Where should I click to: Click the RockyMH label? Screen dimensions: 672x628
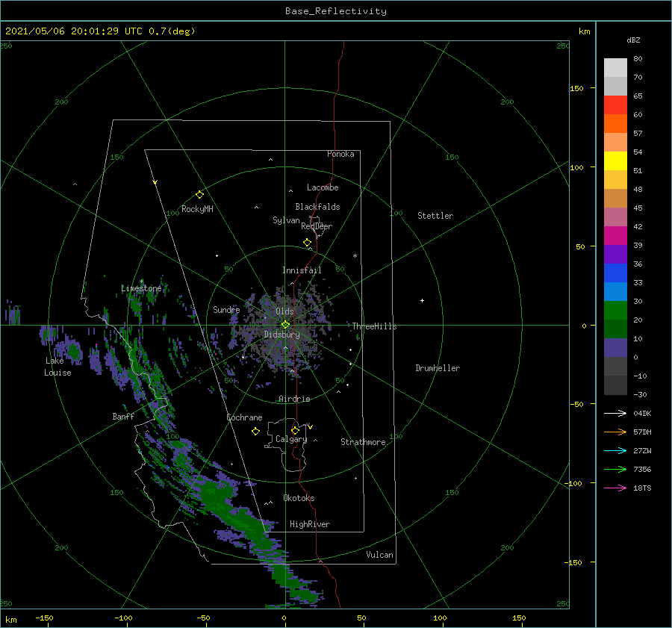click(197, 209)
